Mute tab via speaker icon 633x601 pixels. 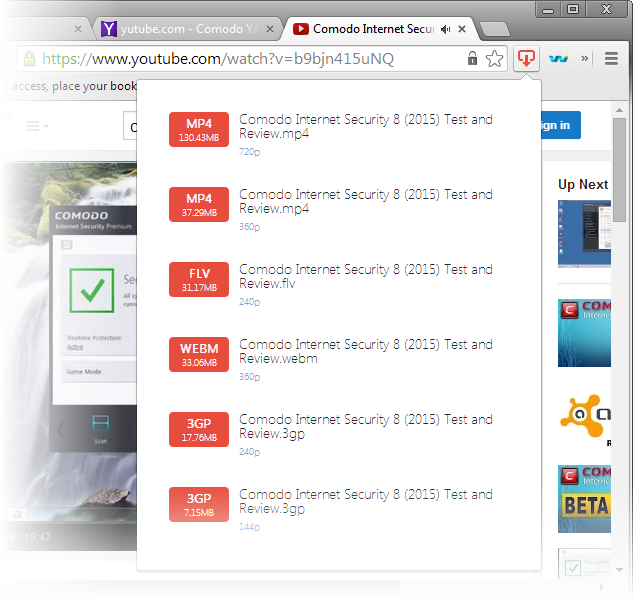[446, 29]
